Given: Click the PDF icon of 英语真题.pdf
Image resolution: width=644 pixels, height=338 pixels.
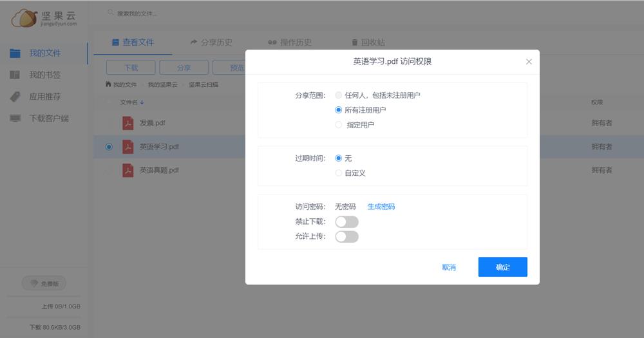Looking at the screenshot, I should click(x=128, y=170).
